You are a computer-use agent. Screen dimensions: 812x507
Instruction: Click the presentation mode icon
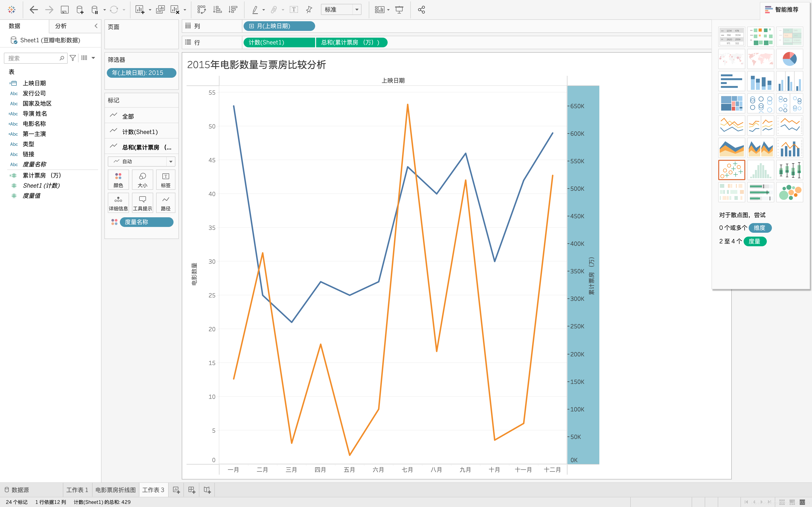399,10
